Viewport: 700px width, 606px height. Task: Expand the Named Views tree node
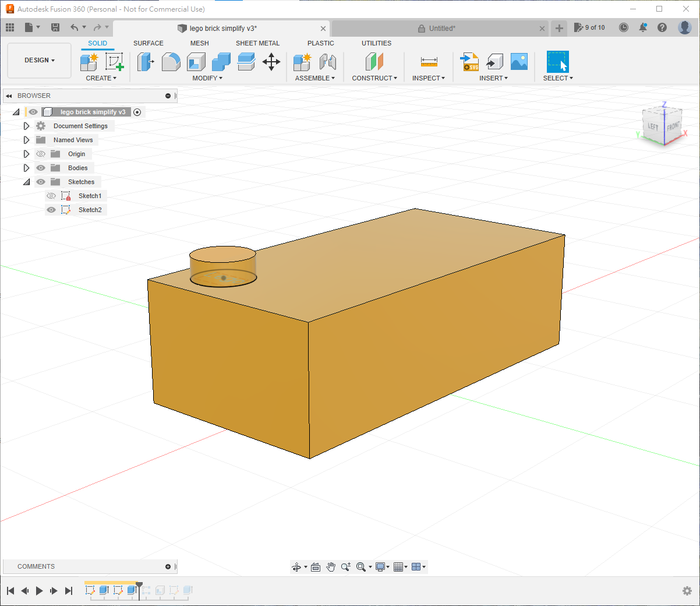[x=26, y=140]
